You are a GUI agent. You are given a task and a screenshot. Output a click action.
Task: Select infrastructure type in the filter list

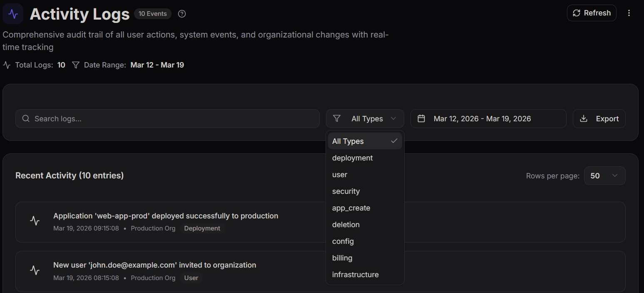(x=356, y=274)
